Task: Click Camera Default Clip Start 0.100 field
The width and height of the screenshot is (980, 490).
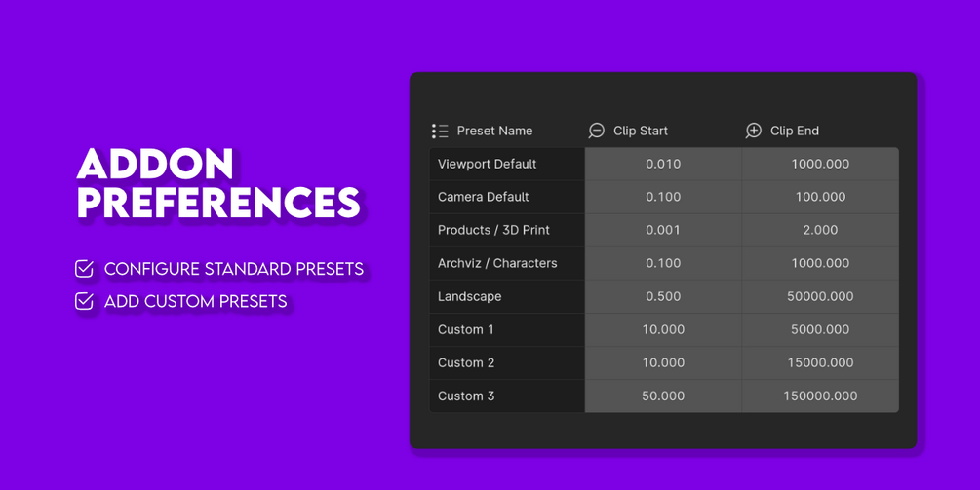Action: coord(663,197)
